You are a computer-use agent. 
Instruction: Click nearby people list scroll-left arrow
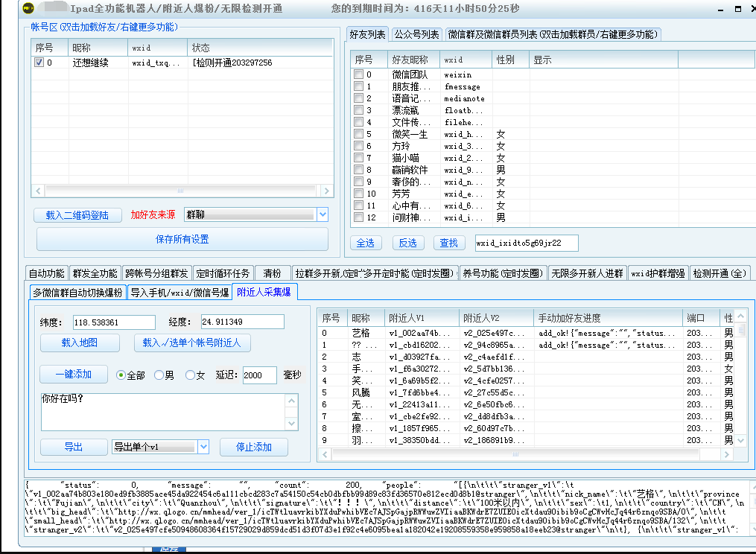pyautogui.click(x=325, y=454)
